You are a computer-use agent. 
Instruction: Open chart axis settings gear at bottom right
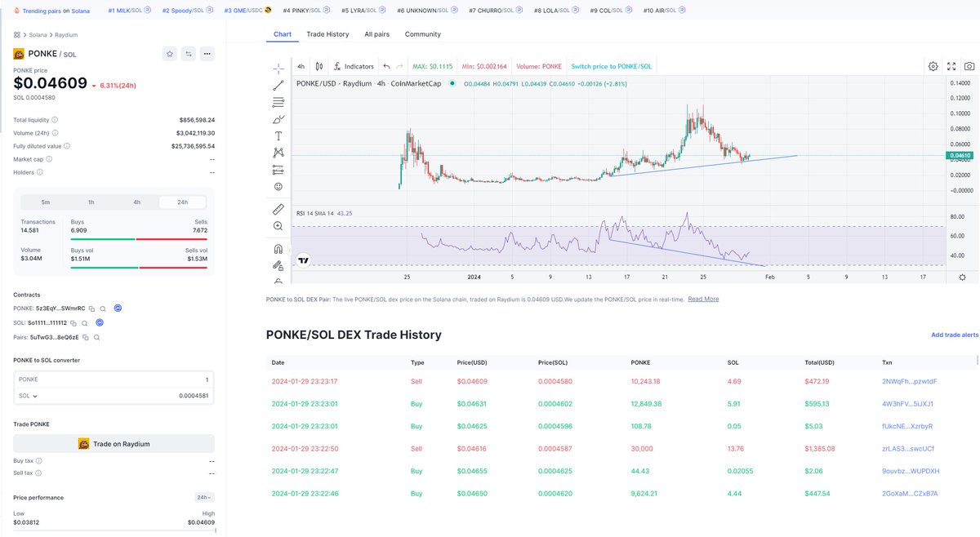(x=962, y=277)
